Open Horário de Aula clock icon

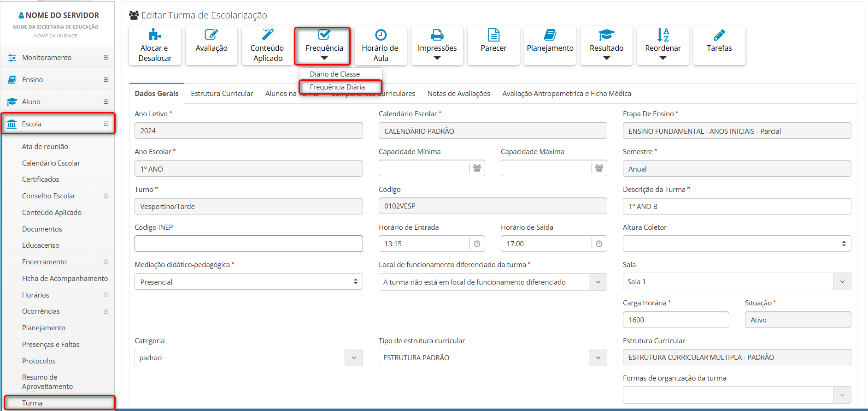pyautogui.click(x=381, y=35)
